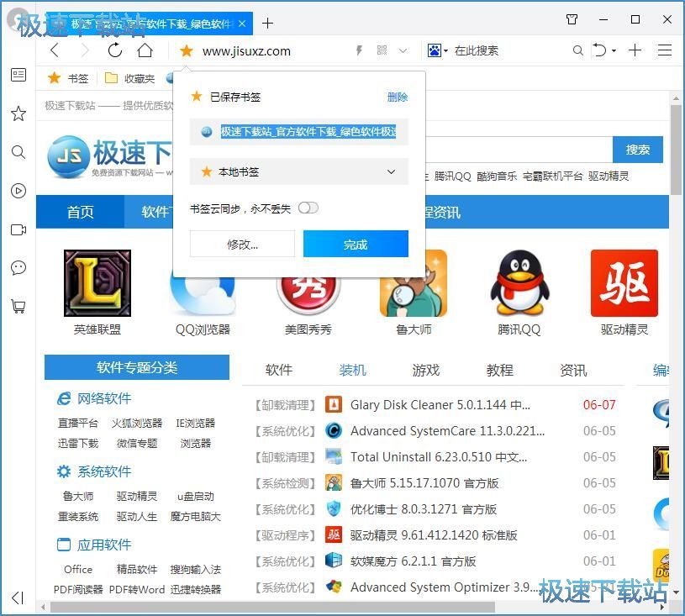685x616 pixels.
Task: Open Glary Disk Cleaner 5.0.1.144 entry
Action: (440, 405)
